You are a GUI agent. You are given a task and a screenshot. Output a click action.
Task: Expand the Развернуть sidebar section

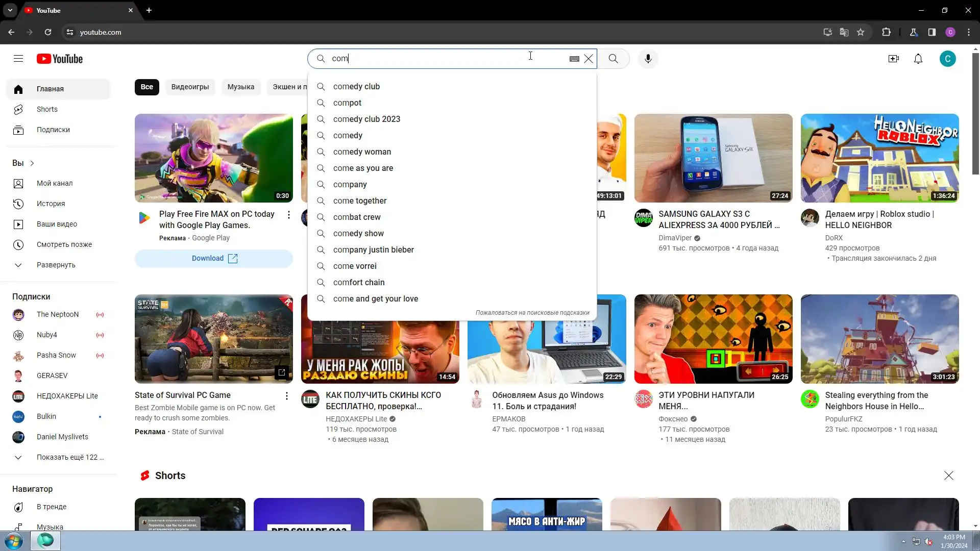click(56, 265)
